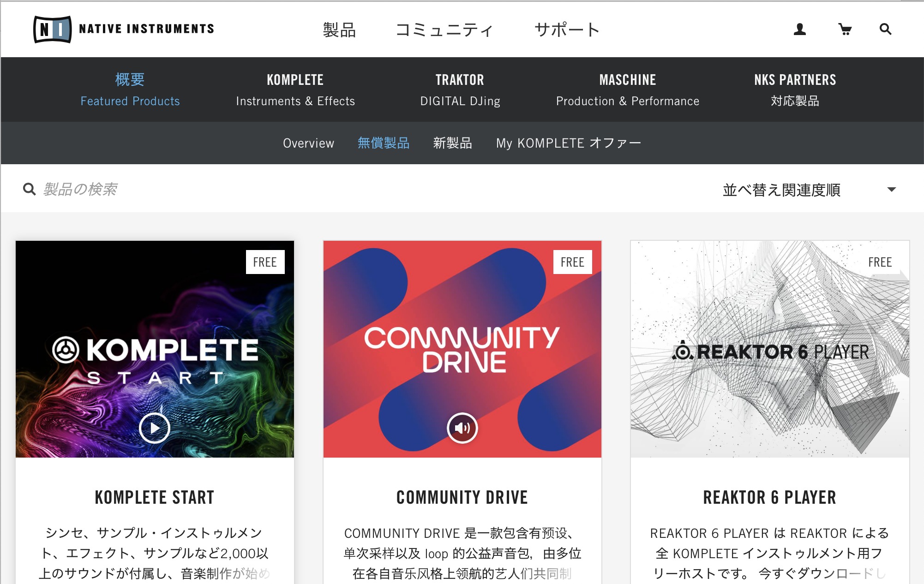Click the header search magnifier icon
924x584 pixels.
(x=885, y=30)
